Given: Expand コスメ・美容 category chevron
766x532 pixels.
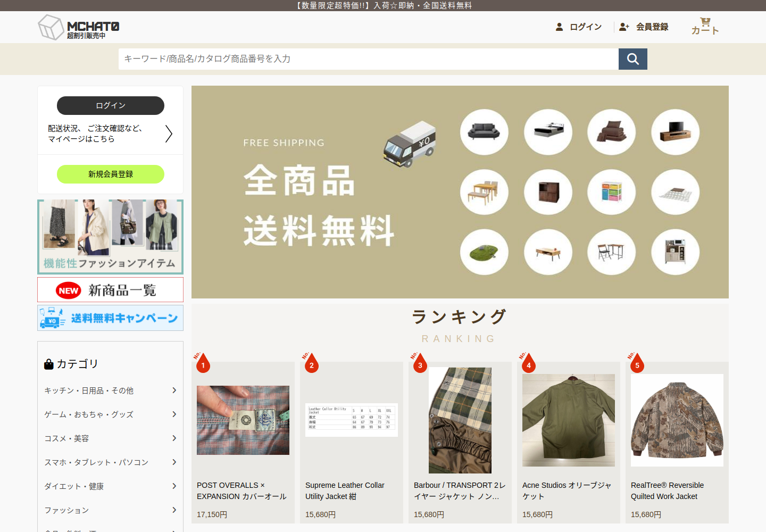Looking at the screenshot, I should coord(174,438).
